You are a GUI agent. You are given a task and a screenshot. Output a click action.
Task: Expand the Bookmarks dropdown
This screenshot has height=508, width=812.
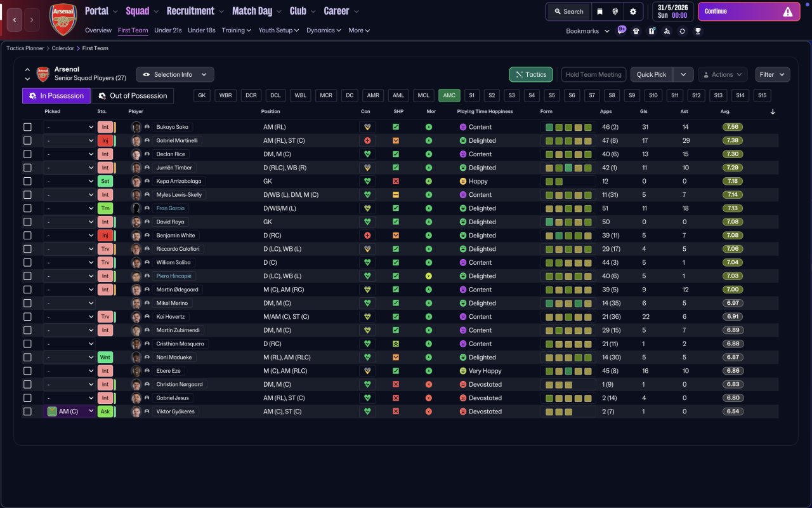(x=587, y=31)
